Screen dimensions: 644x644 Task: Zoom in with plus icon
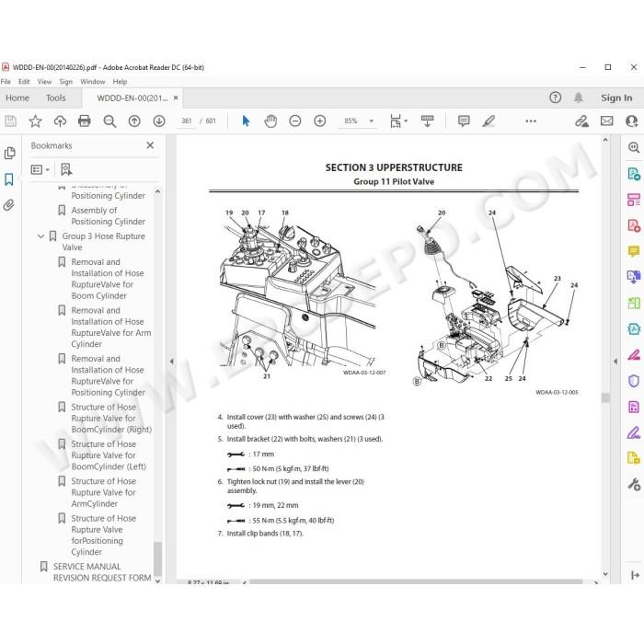point(319,121)
